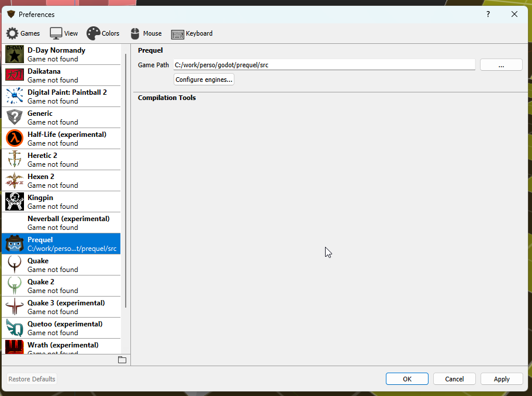Open the Keyboard preferences tab
The width and height of the screenshot is (532, 396).
click(192, 33)
